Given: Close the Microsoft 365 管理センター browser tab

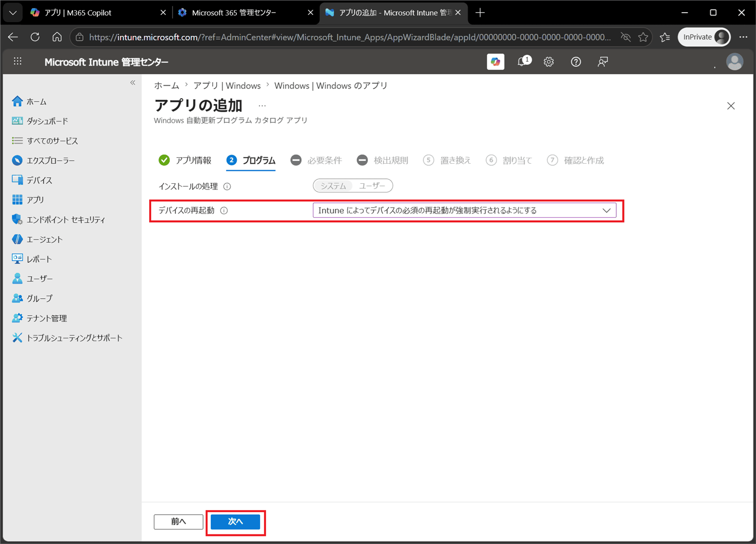Looking at the screenshot, I should click(x=310, y=13).
